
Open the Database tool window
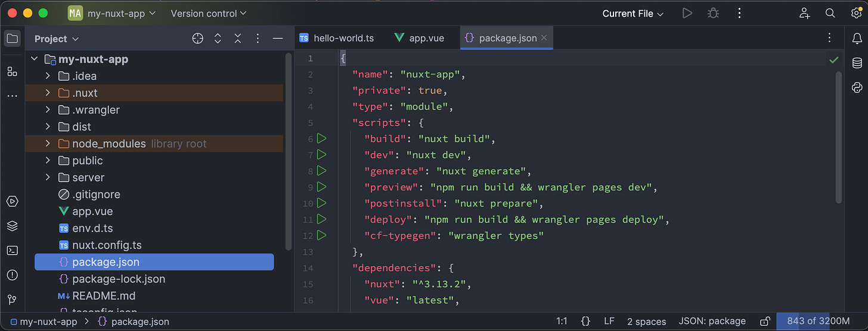pyautogui.click(x=857, y=63)
